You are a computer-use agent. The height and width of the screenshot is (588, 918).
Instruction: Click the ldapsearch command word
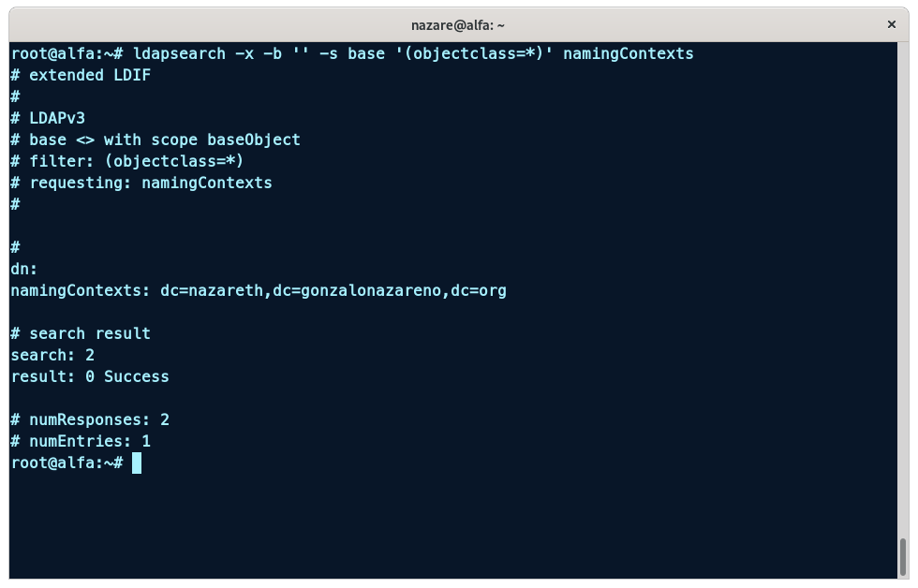[x=179, y=53]
